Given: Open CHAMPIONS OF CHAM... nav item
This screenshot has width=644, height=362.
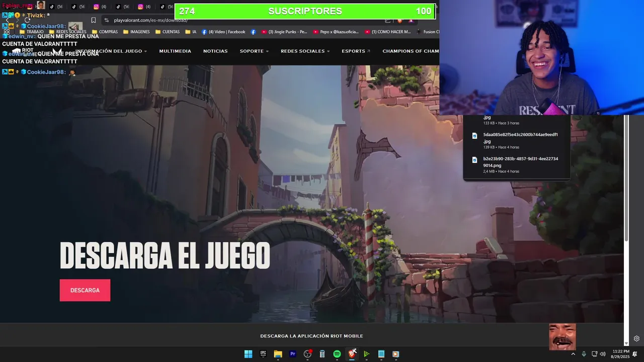Looking at the screenshot, I should (x=411, y=51).
